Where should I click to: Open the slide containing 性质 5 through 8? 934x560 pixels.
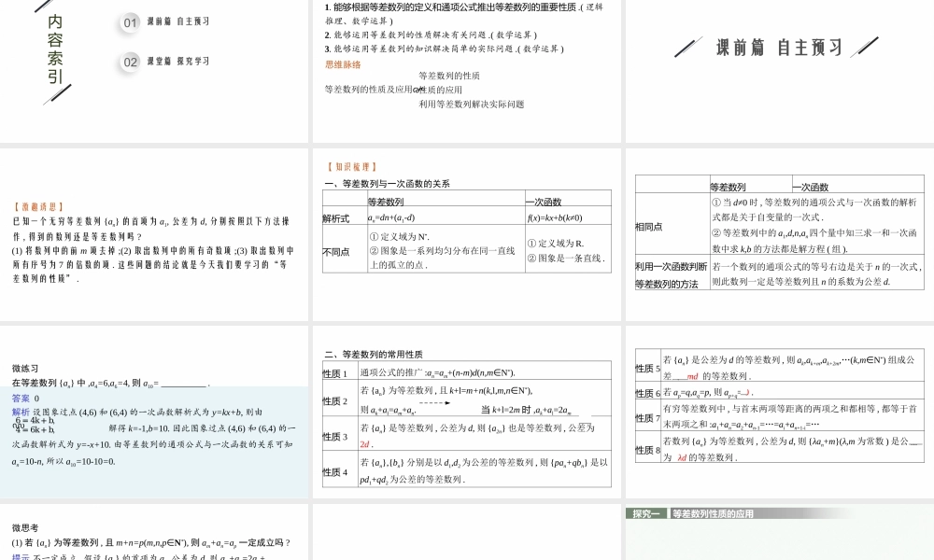[x=778, y=411]
